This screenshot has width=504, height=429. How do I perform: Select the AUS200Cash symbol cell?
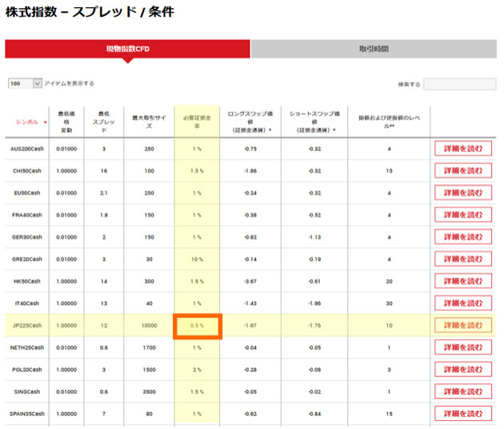coord(27,149)
